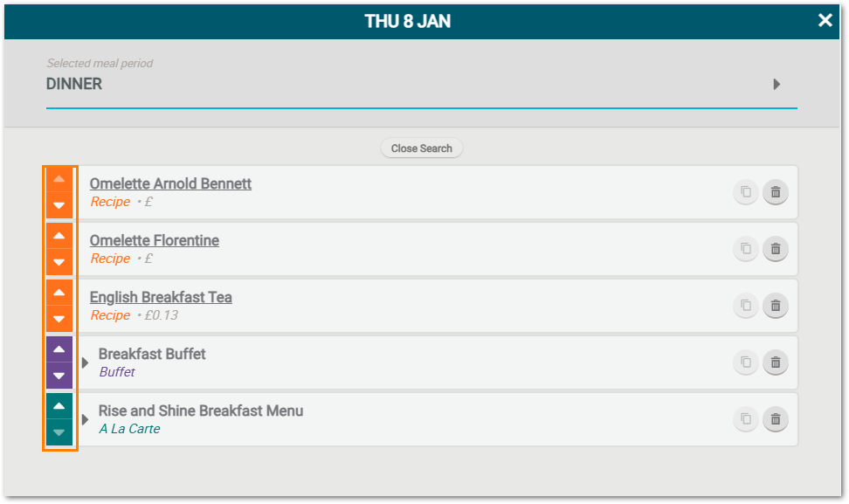Copy the Omelette Florentine item

(x=745, y=249)
